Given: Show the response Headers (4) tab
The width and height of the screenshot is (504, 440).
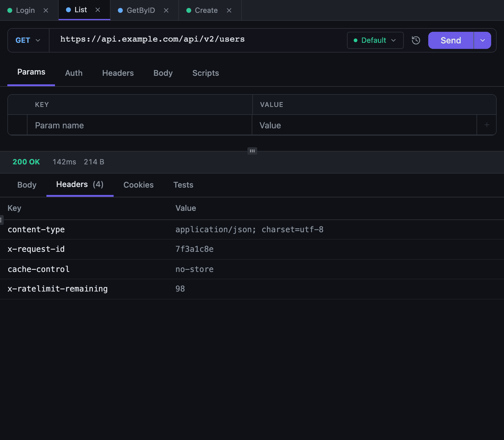Looking at the screenshot, I should [80, 185].
